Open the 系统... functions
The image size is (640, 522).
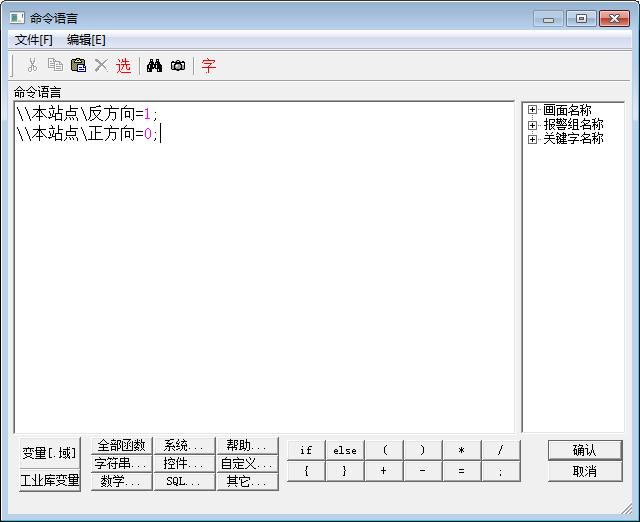tap(184, 445)
